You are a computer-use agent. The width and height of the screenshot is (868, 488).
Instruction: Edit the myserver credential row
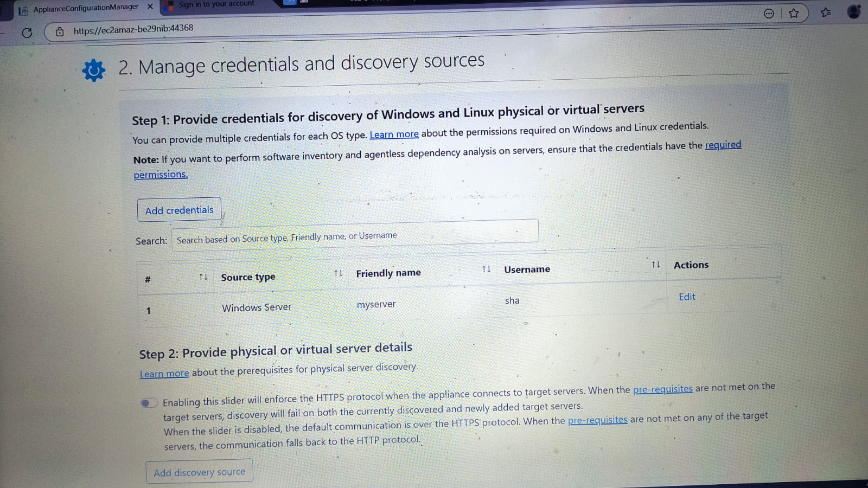tap(687, 297)
